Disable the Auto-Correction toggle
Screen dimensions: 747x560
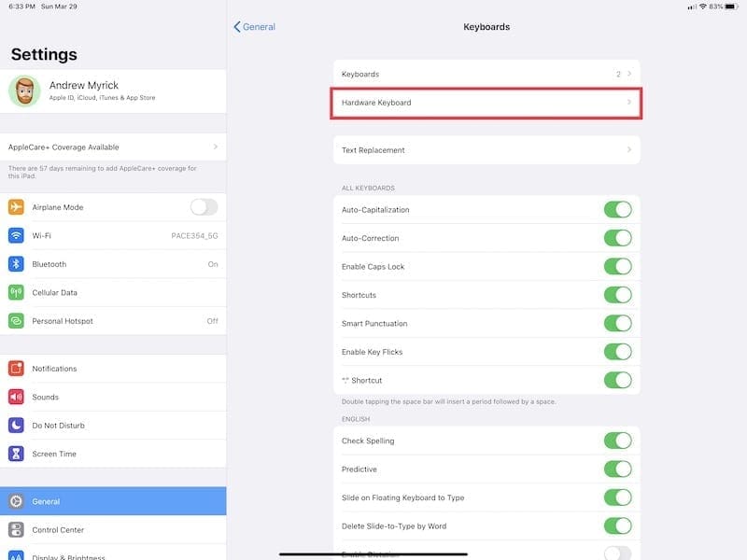click(618, 238)
